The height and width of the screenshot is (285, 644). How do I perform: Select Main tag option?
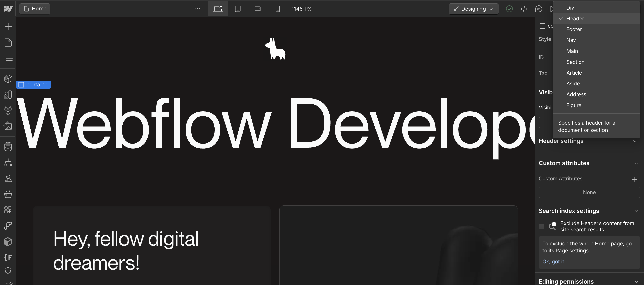tap(596, 51)
